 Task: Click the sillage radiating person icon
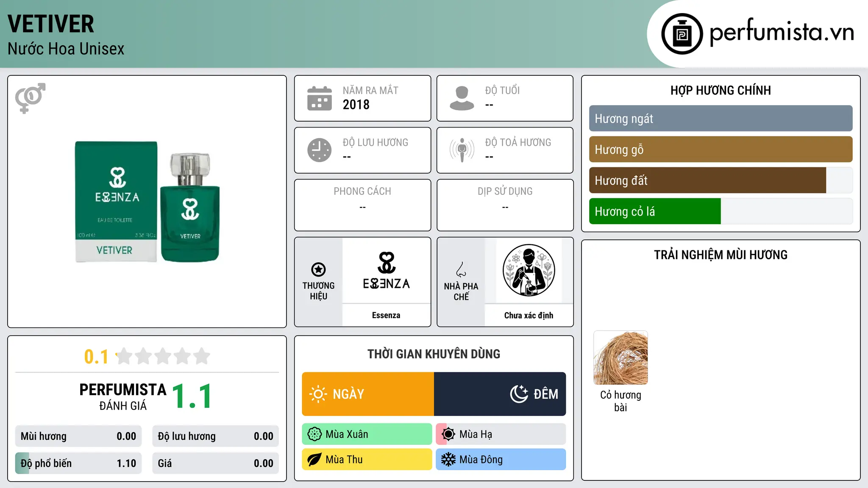pos(462,150)
